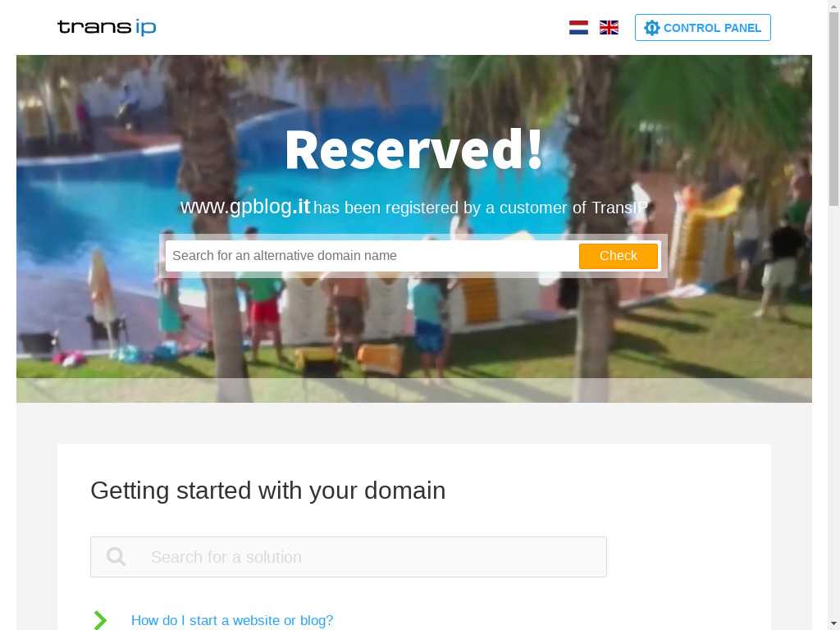This screenshot has height=630, width=840.
Task: Click the TransIP logo
Action: pos(107,27)
